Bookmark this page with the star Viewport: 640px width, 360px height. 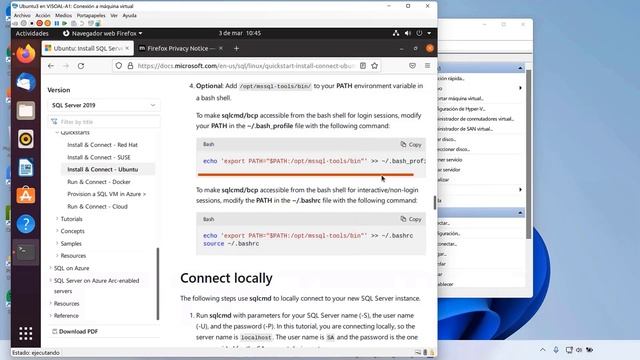pyautogui.click(x=374, y=66)
